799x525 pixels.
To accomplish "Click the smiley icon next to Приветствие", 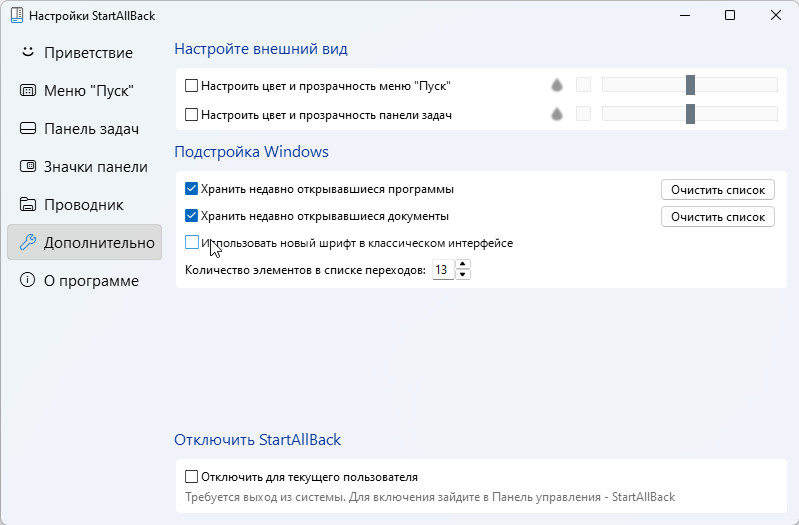I will pos(28,52).
